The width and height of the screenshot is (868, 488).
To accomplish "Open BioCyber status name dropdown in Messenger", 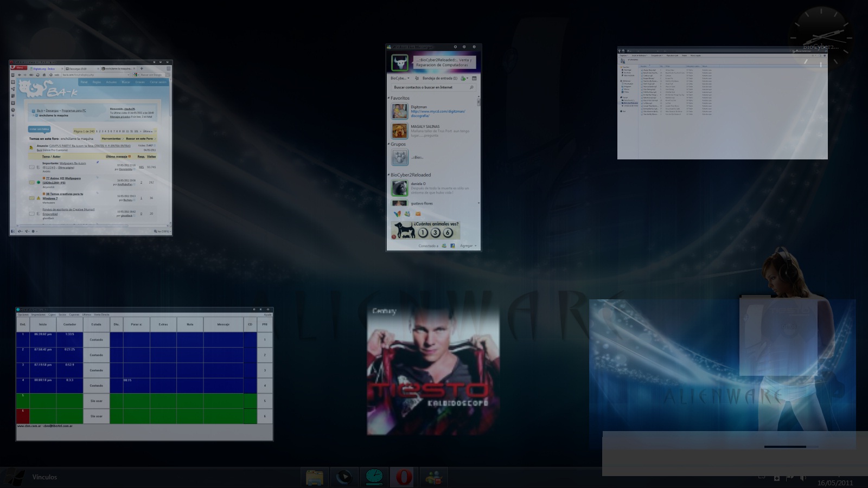I will pyautogui.click(x=400, y=78).
